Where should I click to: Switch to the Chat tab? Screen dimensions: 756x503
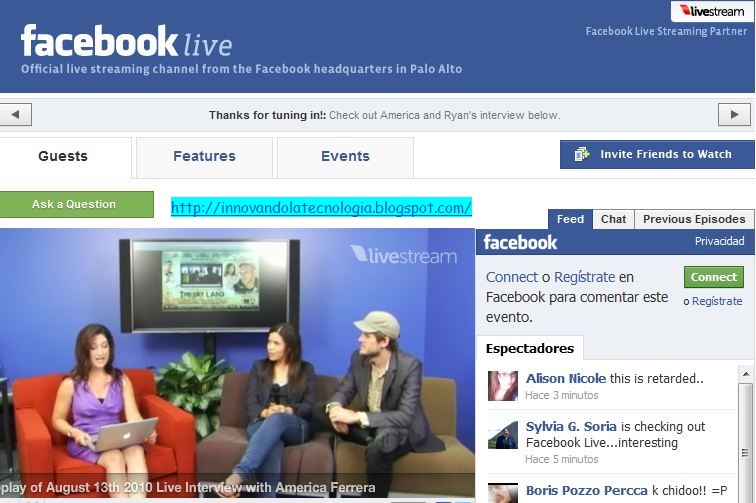pyautogui.click(x=613, y=219)
